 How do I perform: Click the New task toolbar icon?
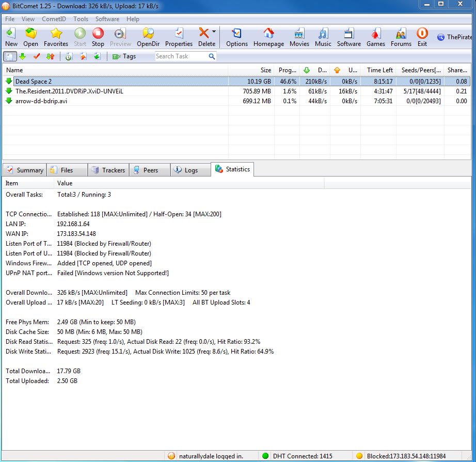[11, 34]
